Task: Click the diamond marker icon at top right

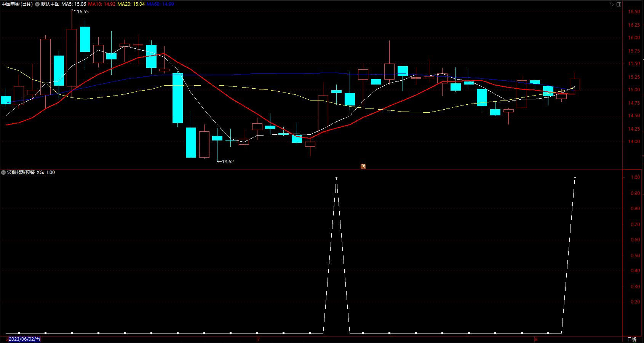Action: (x=612, y=4)
